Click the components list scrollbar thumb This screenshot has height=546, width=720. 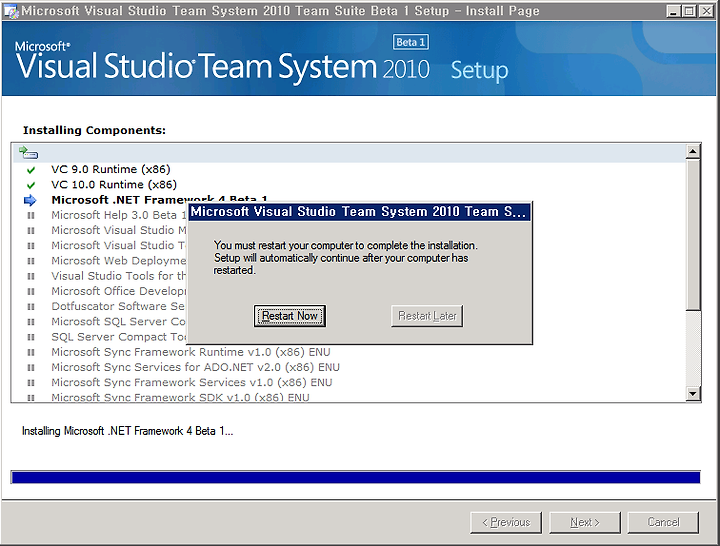click(692, 234)
